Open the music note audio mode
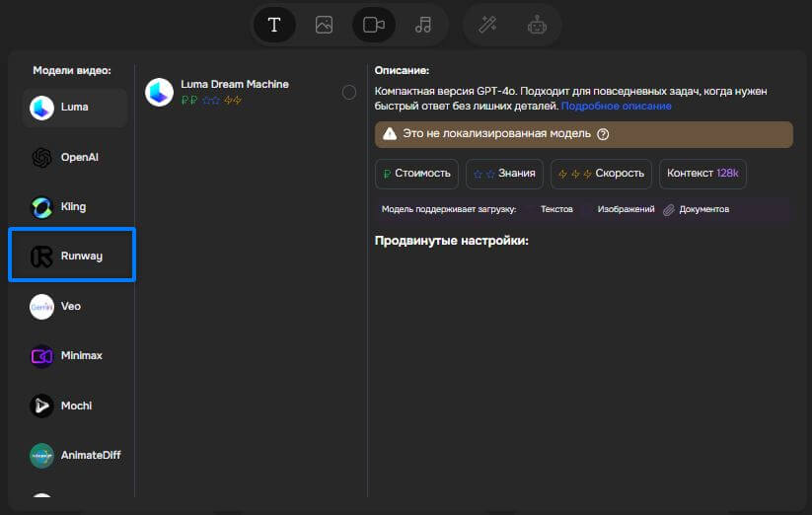Screen dimensions: 812x515 tap(423, 26)
